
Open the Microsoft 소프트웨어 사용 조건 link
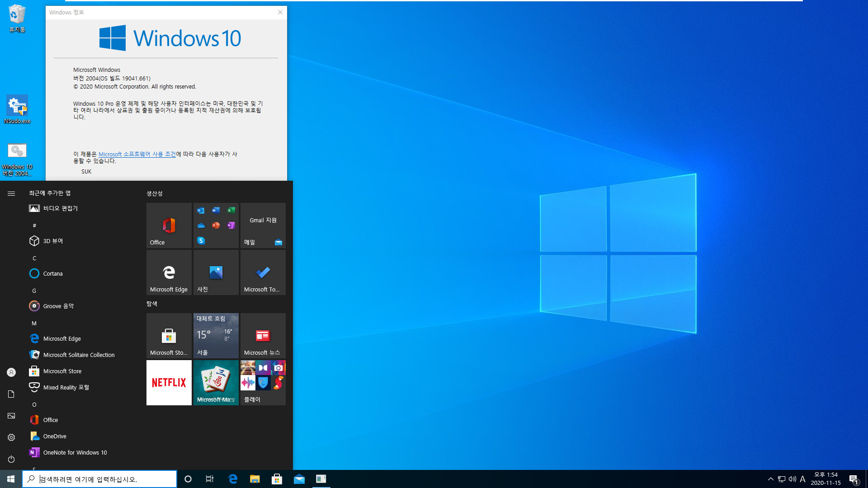tap(137, 154)
